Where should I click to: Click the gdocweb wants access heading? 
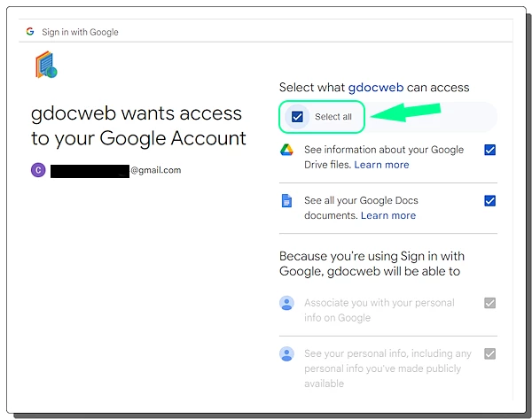point(137,126)
